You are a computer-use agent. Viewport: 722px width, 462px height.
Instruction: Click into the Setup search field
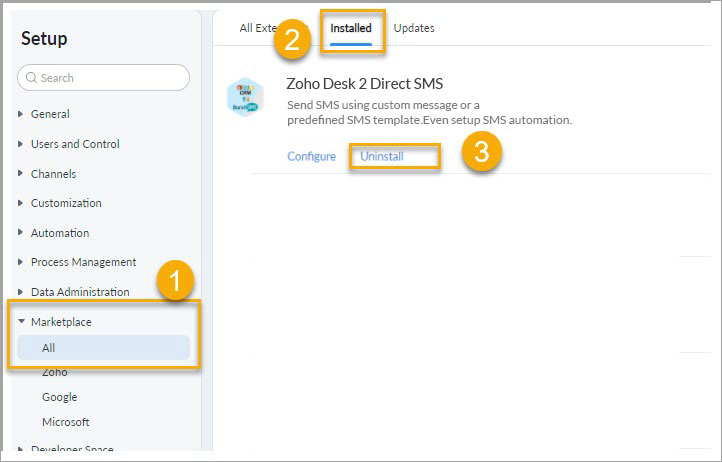click(x=104, y=77)
